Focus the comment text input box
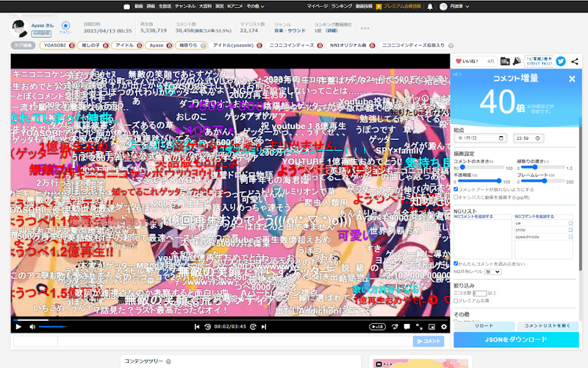Screen dimensions: 588x368 [x=234, y=341]
